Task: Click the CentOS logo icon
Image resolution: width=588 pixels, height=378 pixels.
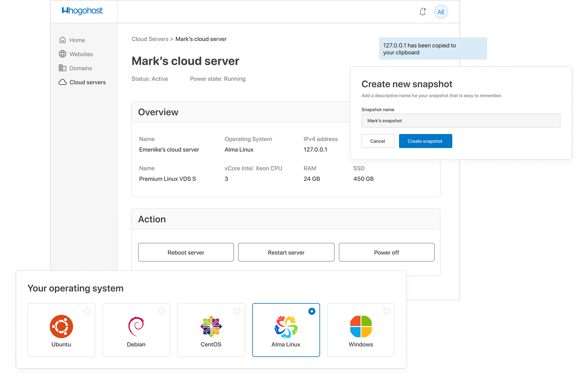Action: point(211,326)
